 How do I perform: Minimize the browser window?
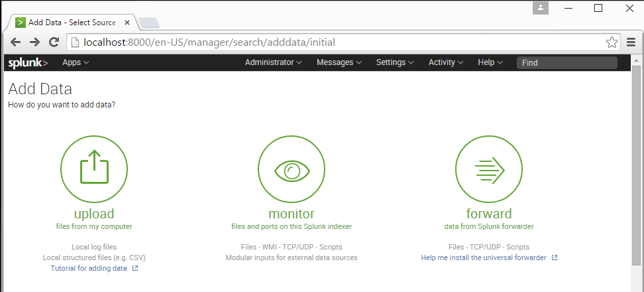click(568, 8)
